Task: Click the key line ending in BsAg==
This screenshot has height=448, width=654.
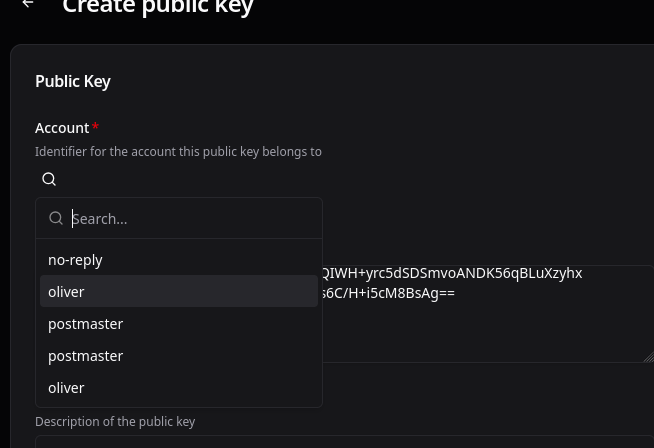Action: point(388,293)
